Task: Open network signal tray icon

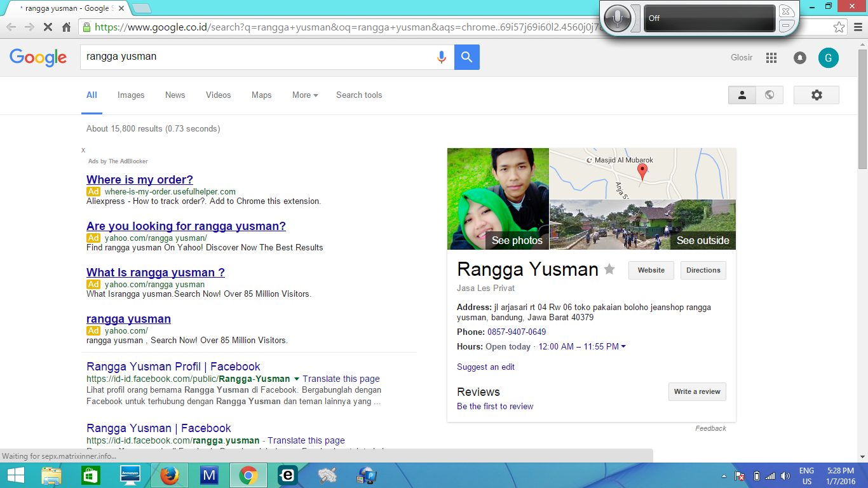Action: pyautogui.click(x=770, y=476)
